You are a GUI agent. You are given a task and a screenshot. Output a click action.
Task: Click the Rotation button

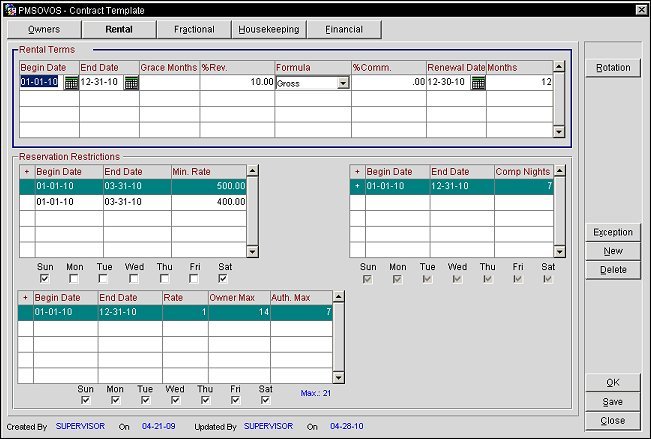point(613,68)
